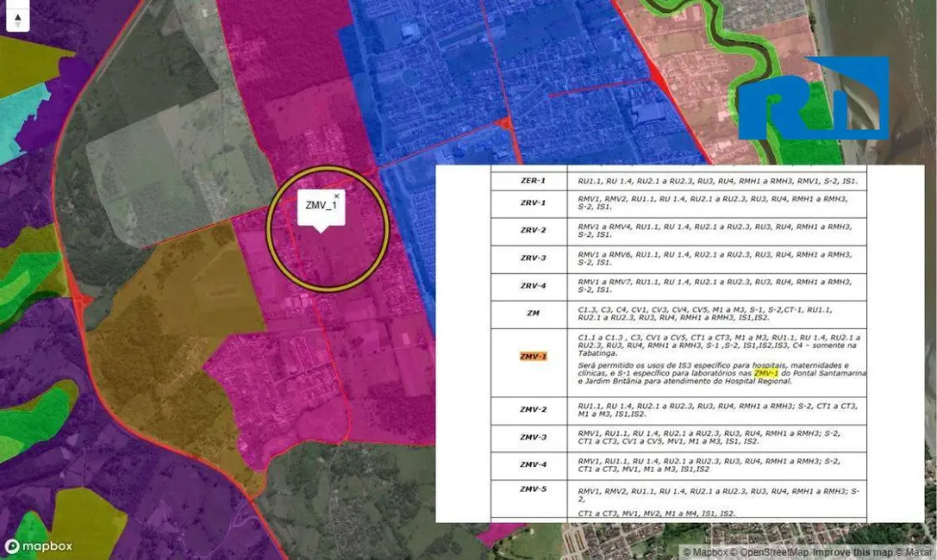
Task: Click the yellow-highlighted ZMV-1 text in description
Action: point(765,373)
